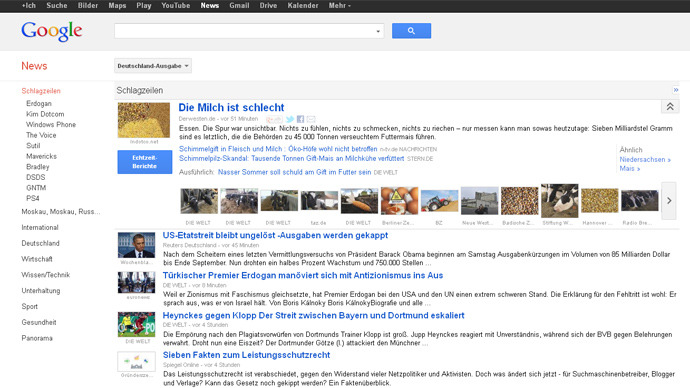Open Unterhaltung section in sidebar
Viewport: 690px width, 388px height.
click(x=40, y=291)
